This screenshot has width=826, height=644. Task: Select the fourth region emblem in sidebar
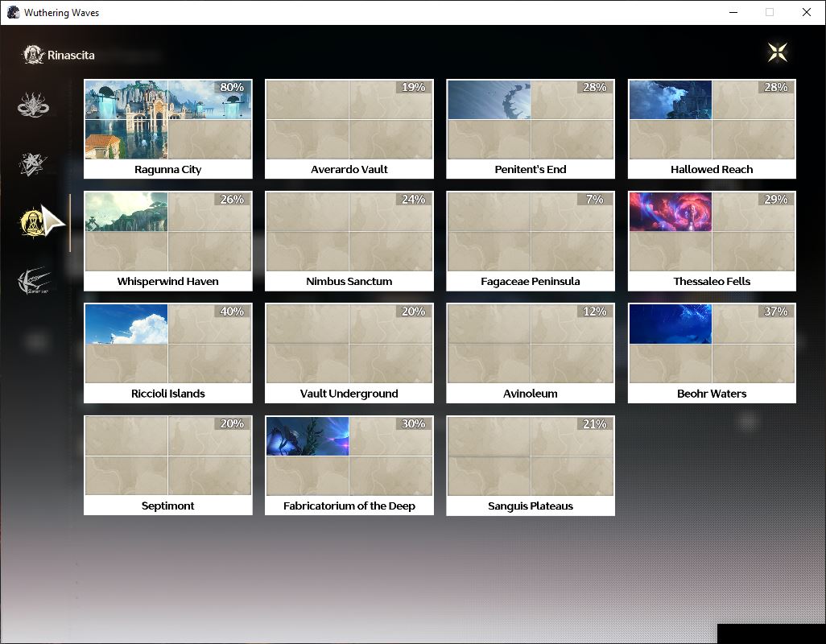(34, 281)
